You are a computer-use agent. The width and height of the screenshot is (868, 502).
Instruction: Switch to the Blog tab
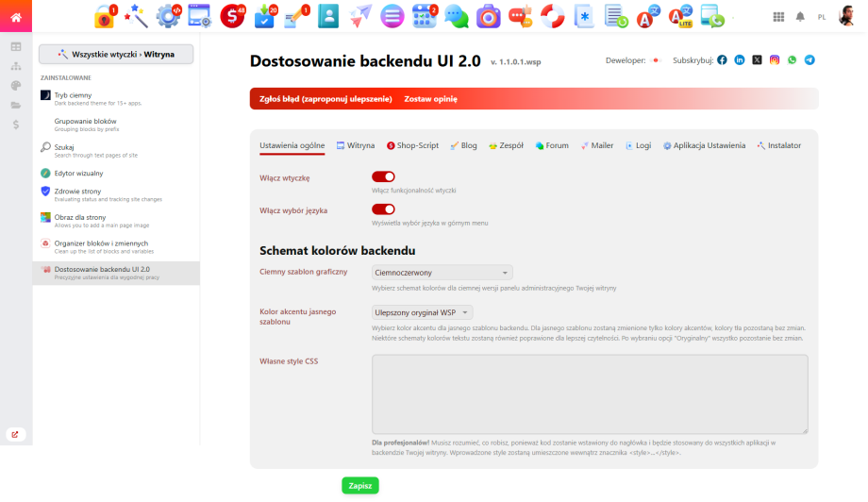[x=463, y=145]
